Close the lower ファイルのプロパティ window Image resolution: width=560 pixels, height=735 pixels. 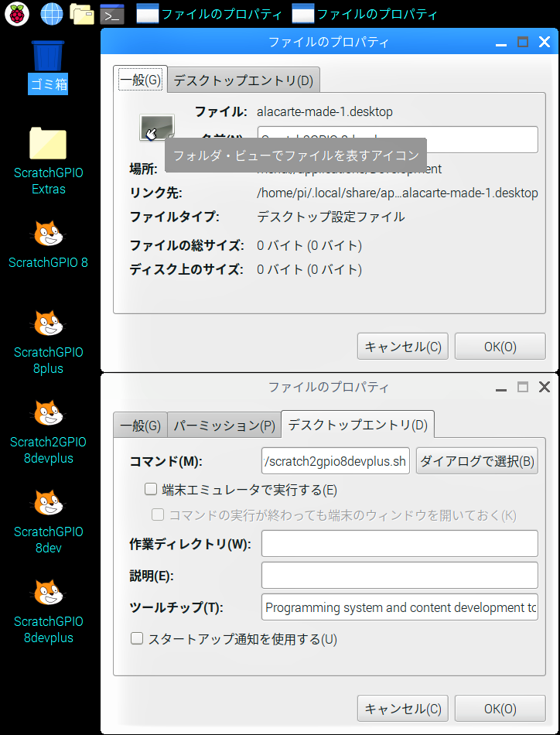pos(544,387)
